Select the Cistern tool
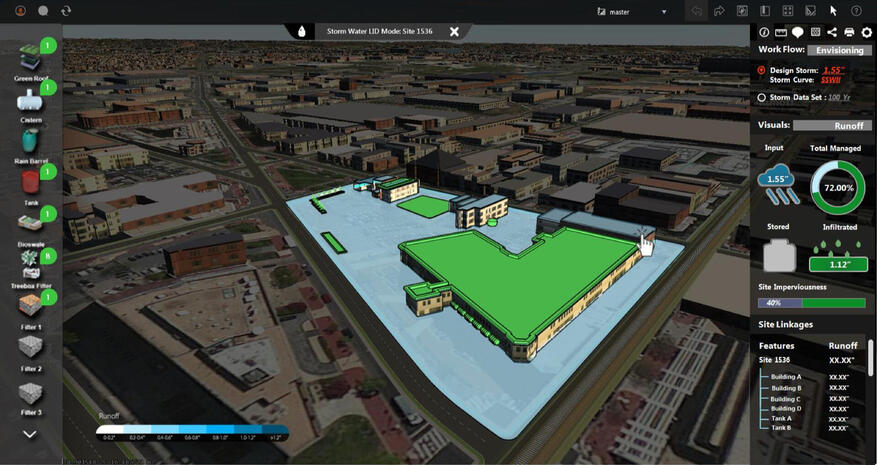This screenshot has width=877, height=465. (x=30, y=100)
